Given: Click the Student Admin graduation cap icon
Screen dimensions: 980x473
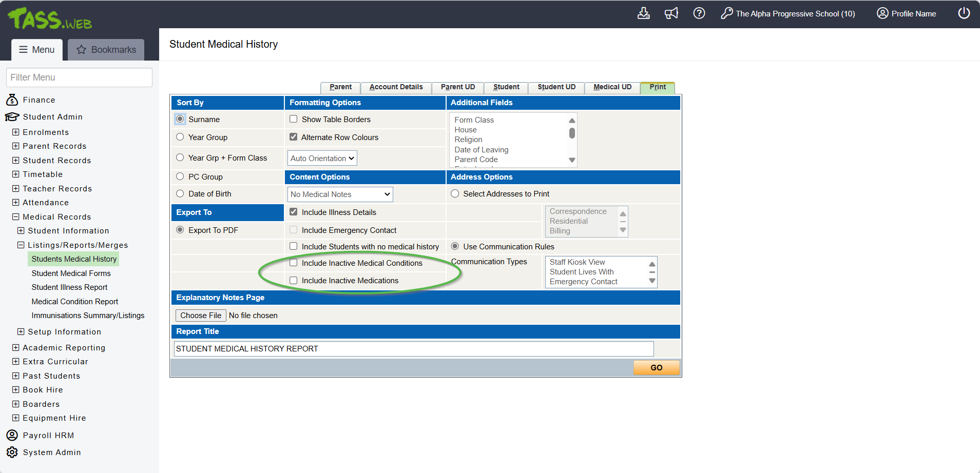Looking at the screenshot, I should (x=12, y=117).
